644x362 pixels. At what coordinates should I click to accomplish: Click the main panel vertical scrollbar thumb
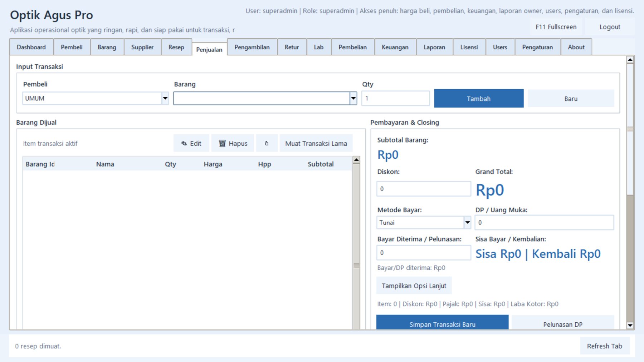point(630,129)
